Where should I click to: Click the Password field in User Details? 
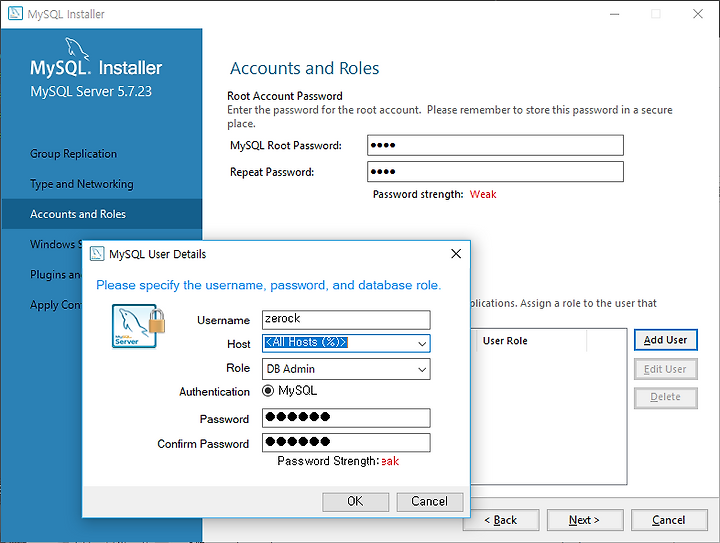click(x=346, y=418)
